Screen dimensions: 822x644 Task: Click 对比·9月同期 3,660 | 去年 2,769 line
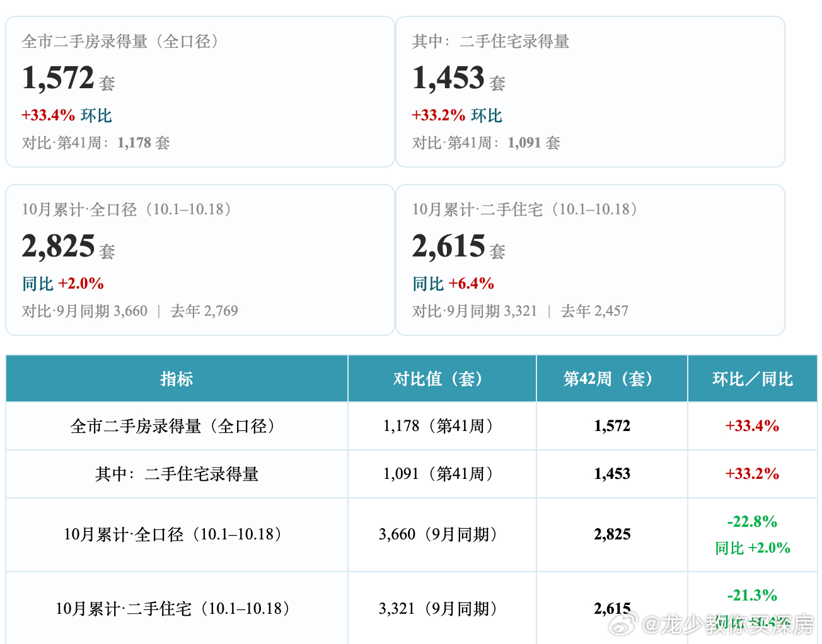[x=130, y=311]
